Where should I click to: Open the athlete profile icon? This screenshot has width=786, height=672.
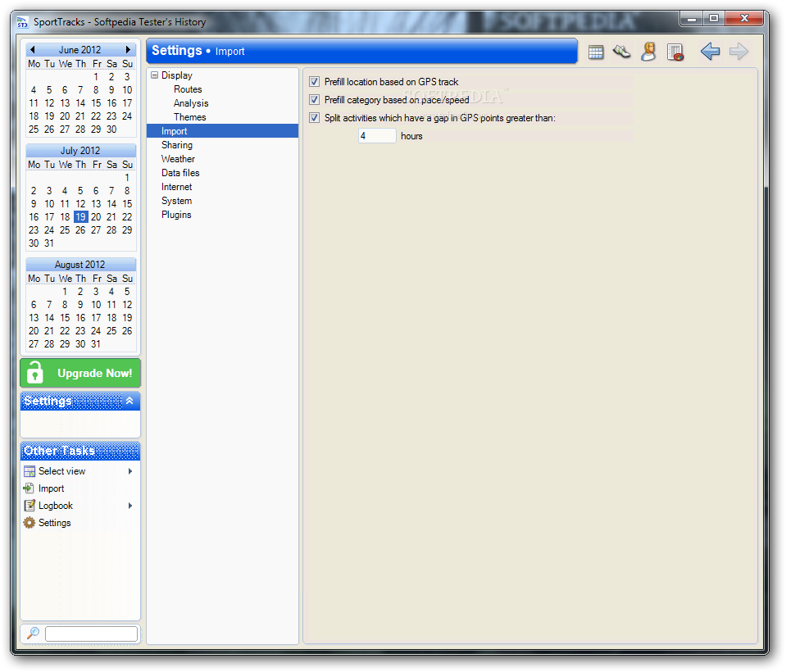pos(648,52)
